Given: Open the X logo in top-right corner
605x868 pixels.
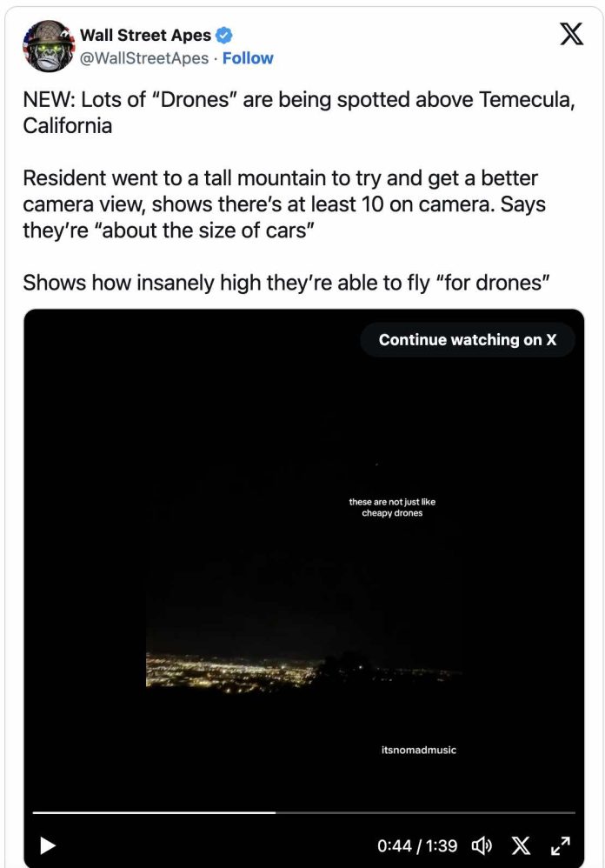Looking at the screenshot, I should coord(570,36).
